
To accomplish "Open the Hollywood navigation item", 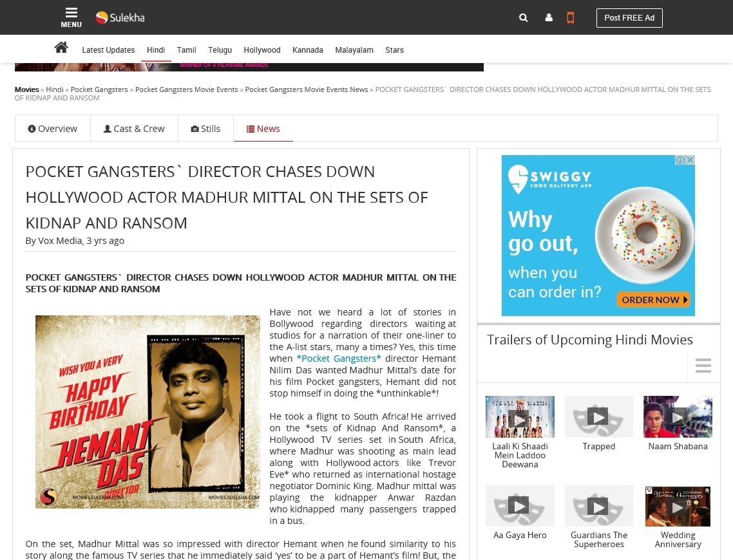I will point(262,50).
